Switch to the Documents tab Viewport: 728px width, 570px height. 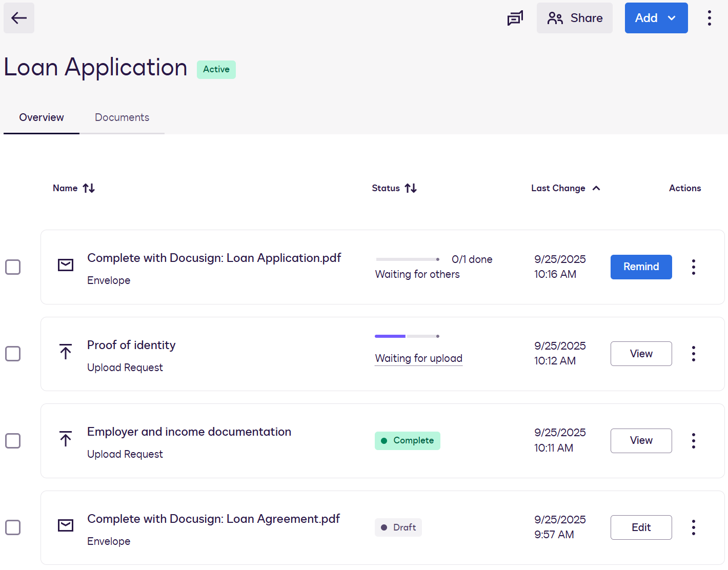coord(122,117)
